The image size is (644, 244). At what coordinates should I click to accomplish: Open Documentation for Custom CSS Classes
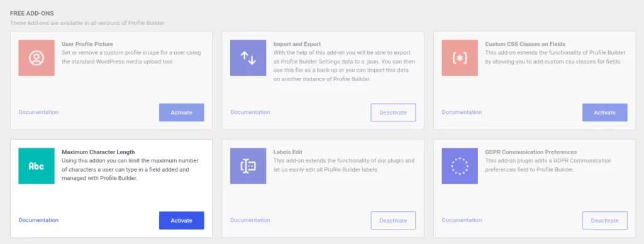462,112
